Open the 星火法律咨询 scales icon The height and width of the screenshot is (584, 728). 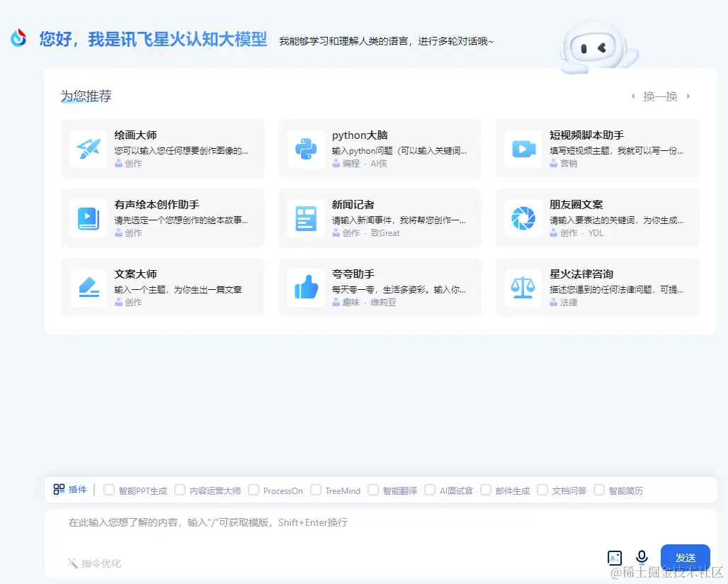point(523,288)
